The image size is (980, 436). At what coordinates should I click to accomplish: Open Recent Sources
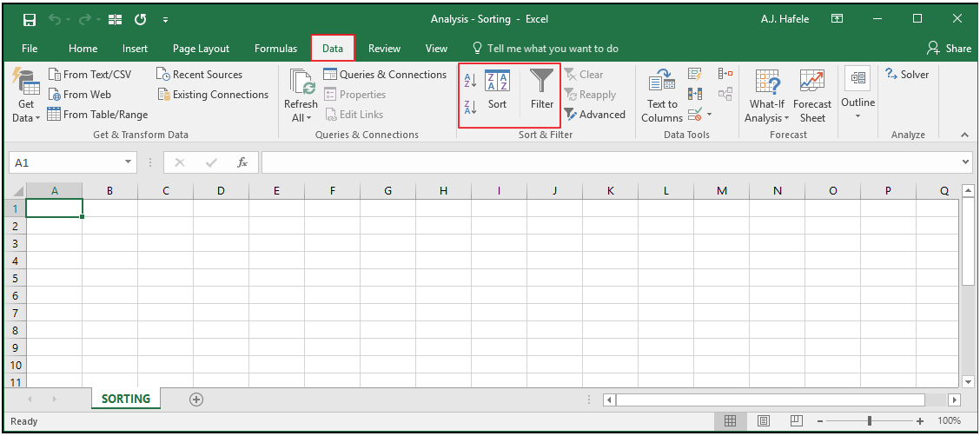(x=199, y=75)
